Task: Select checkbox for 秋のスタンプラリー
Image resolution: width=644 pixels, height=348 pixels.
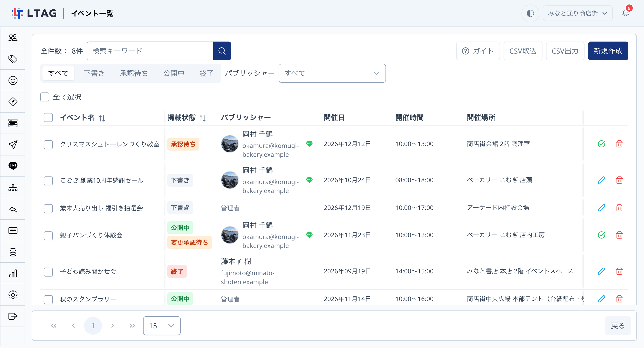Action: pyautogui.click(x=48, y=299)
